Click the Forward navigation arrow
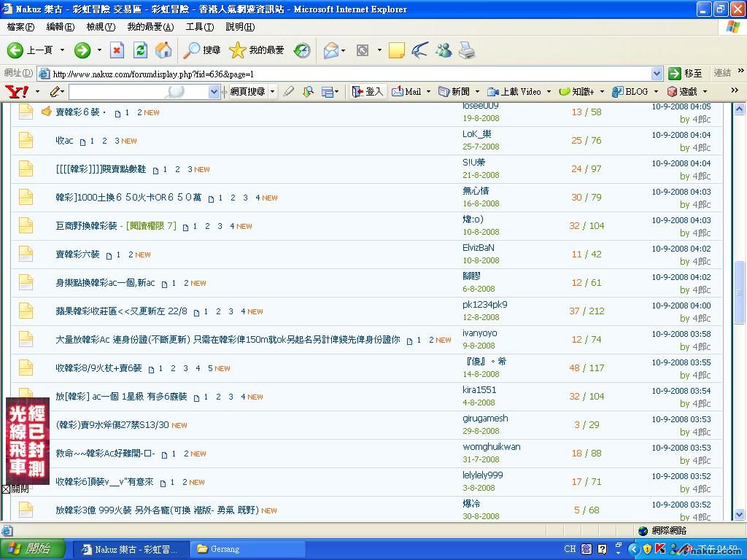The width and height of the screenshot is (747, 560). [x=82, y=50]
